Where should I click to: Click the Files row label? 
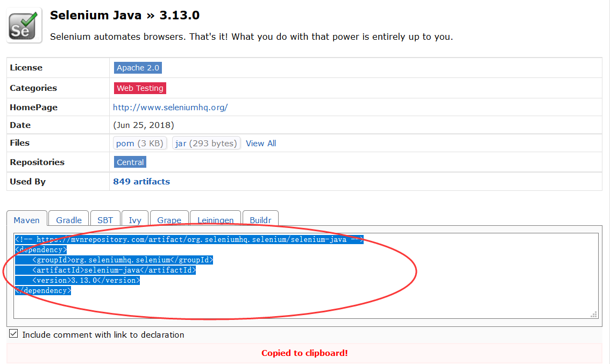click(19, 142)
